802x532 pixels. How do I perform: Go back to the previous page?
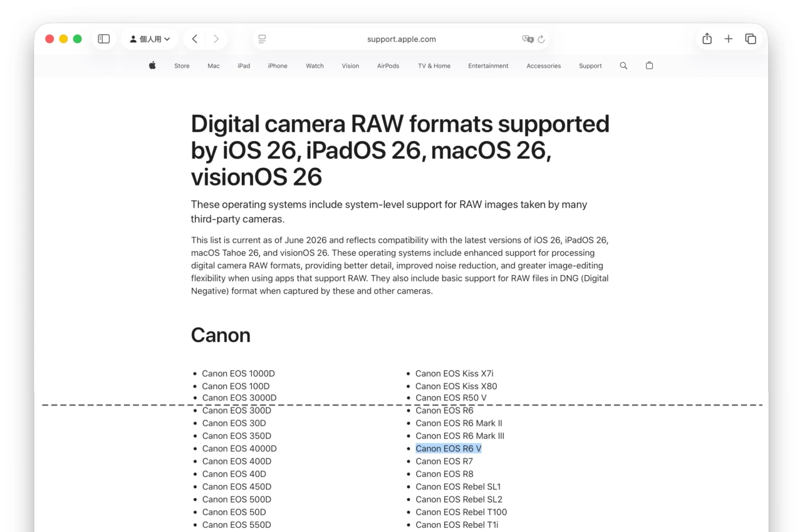pyautogui.click(x=195, y=39)
